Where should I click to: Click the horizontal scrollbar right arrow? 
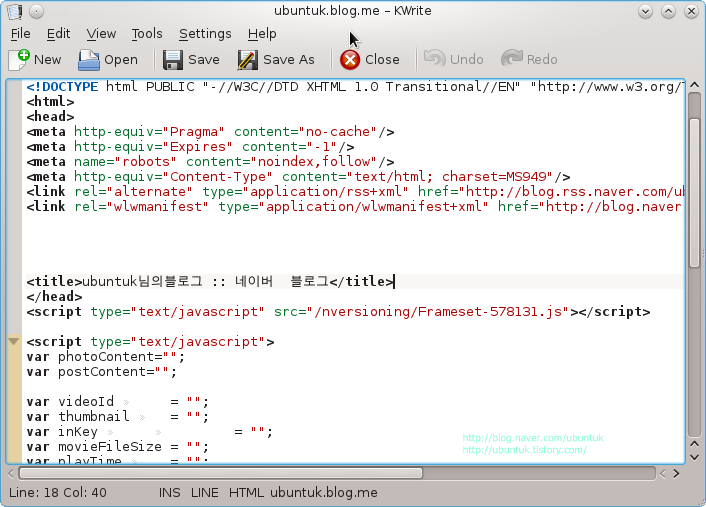point(676,473)
